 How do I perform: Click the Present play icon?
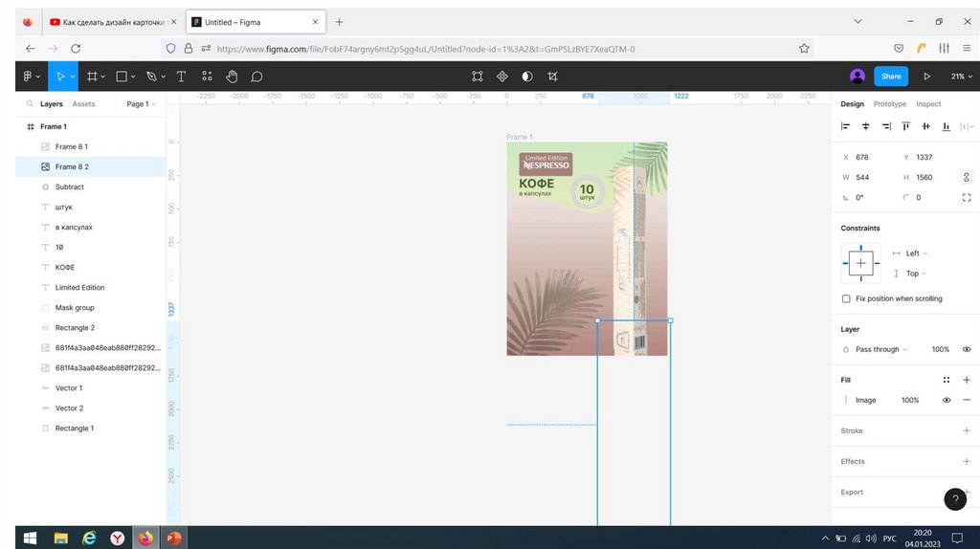(926, 77)
